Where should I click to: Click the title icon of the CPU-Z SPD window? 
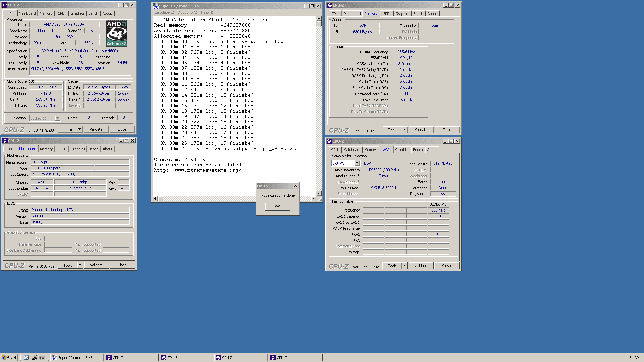[x=329, y=141]
